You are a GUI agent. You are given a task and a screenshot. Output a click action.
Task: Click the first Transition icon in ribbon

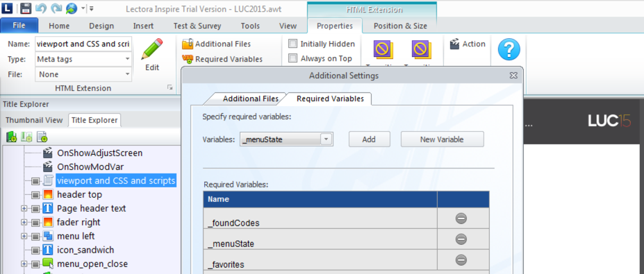click(x=383, y=50)
